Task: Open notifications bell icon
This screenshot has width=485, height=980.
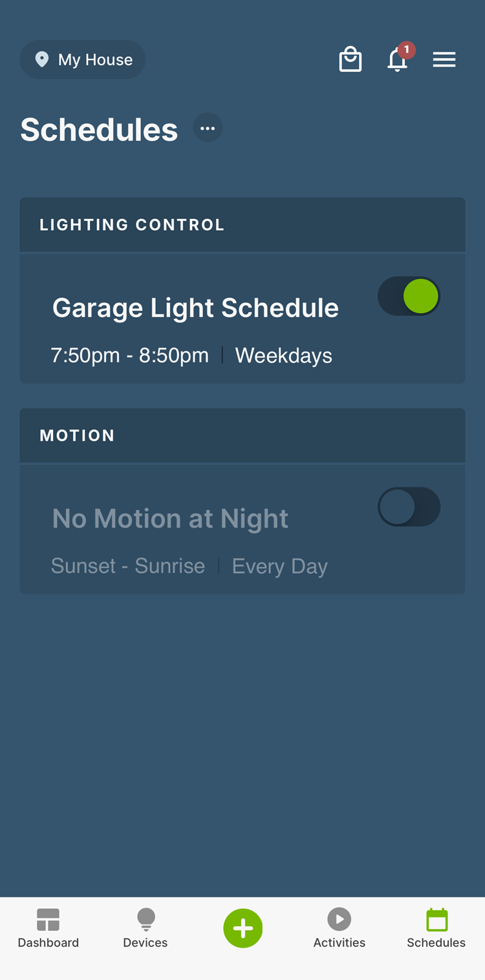Action: tap(398, 60)
